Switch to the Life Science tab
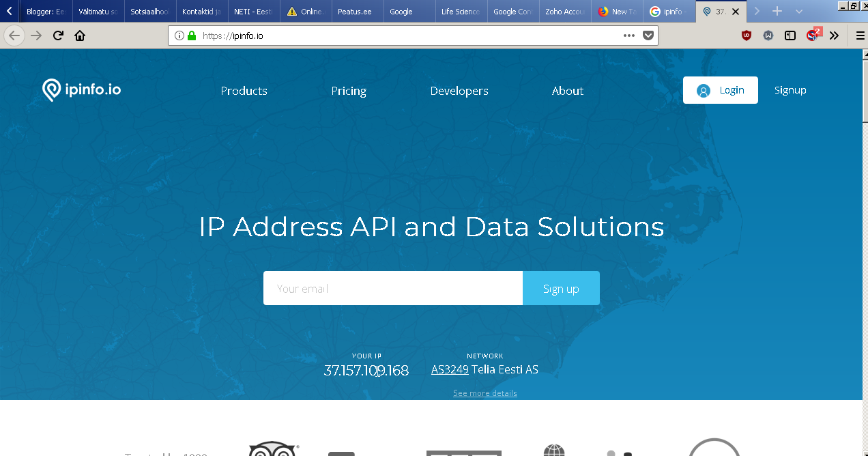This screenshot has height=456, width=868. pos(461,12)
